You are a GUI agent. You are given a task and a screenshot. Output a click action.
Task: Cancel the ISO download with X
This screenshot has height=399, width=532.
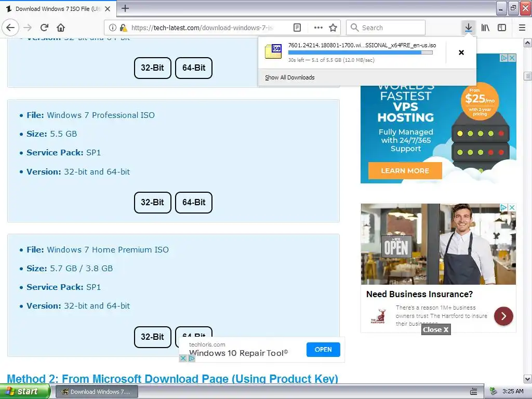pyautogui.click(x=461, y=52)
